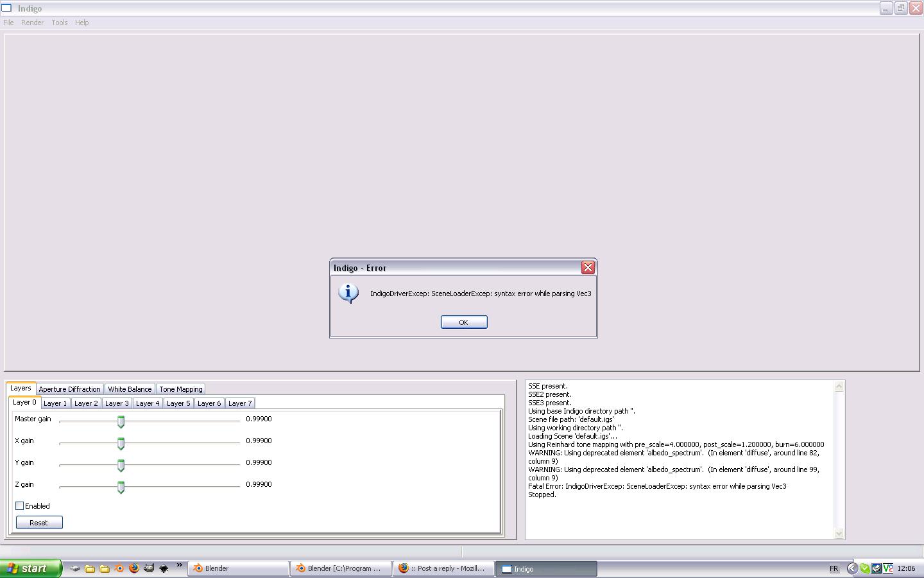Switch to the White Balance tab
This screenshot has width=924, height=578.
coord(130,389)
